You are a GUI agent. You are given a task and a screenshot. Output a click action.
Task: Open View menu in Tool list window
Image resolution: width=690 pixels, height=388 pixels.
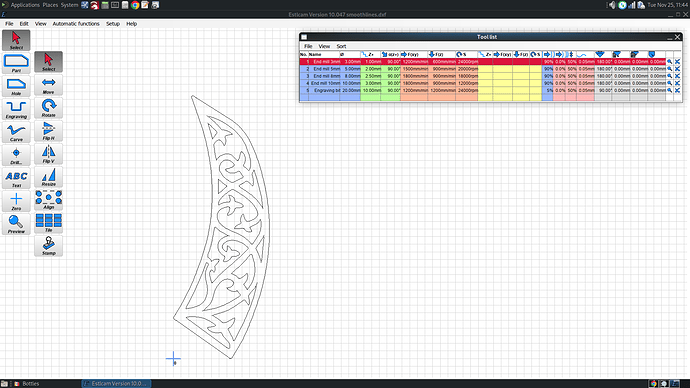324,46
